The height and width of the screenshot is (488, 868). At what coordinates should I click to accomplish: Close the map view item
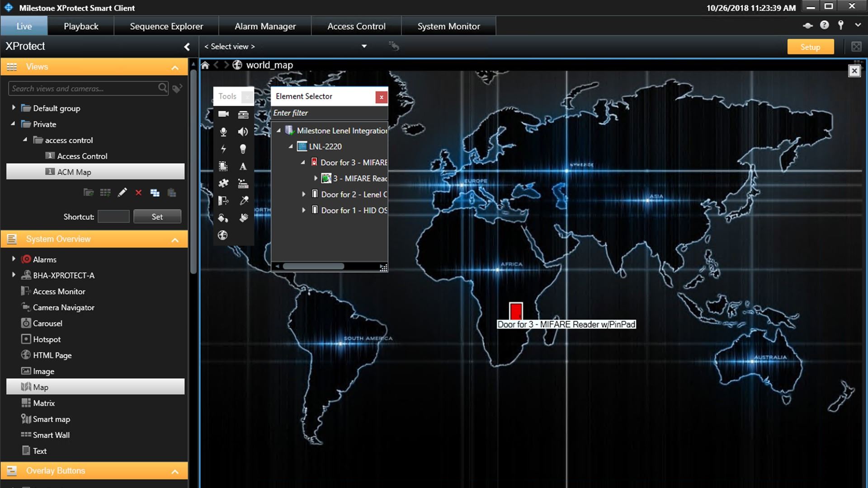854,70
